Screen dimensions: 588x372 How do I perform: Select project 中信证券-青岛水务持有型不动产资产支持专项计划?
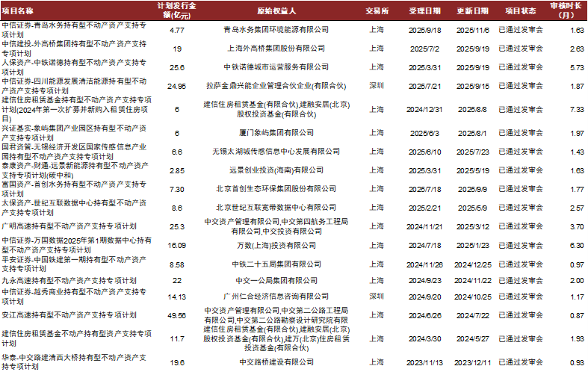coord(74,30)
